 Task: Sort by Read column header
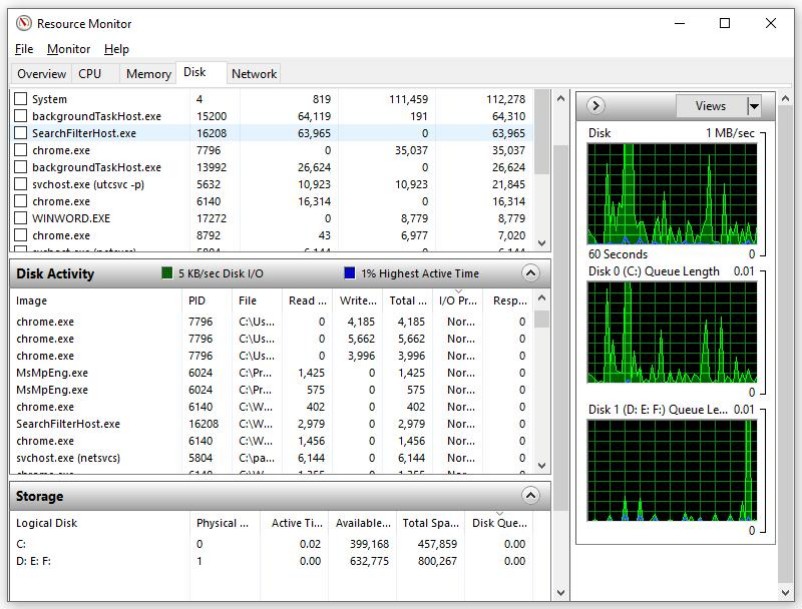[307, 301]
